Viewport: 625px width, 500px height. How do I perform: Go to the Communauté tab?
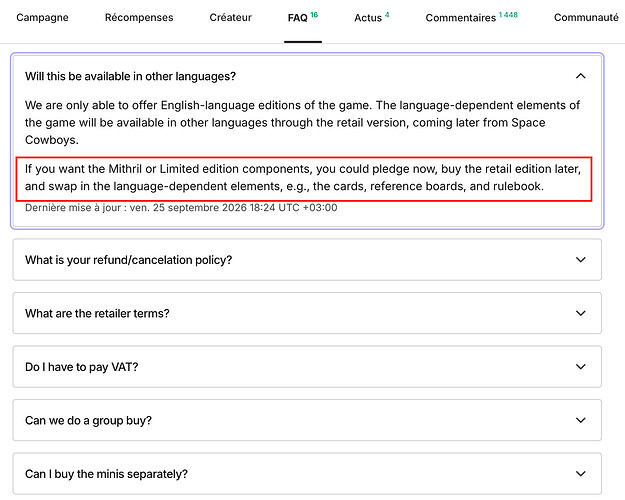(x=586, y=18)
